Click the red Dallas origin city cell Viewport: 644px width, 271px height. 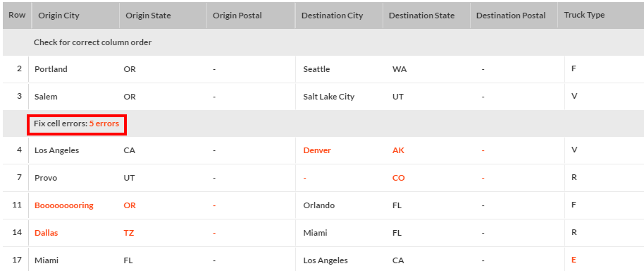click(x=46, y=233)
